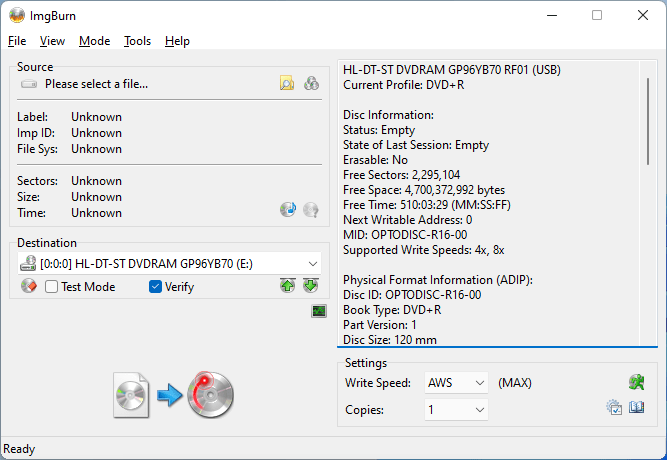Click the Supported Write Speeds: 4x, 8x line
Screen dimensions: 667x460
point(423,249)
